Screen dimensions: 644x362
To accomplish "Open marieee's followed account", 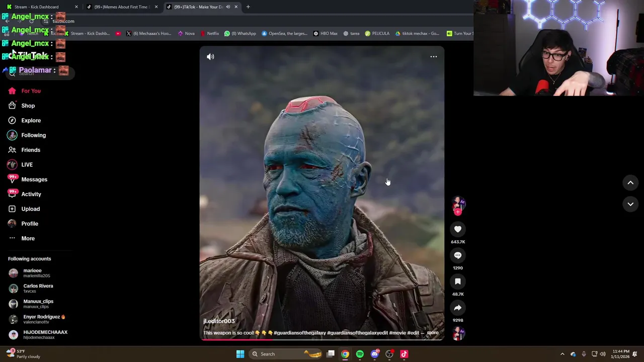I will (29, 273).
